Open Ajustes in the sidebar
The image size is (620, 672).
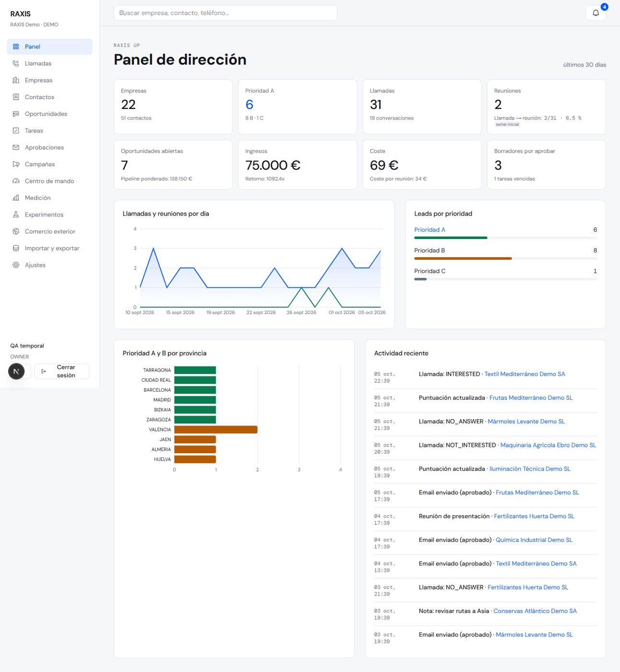coord(50,265)
